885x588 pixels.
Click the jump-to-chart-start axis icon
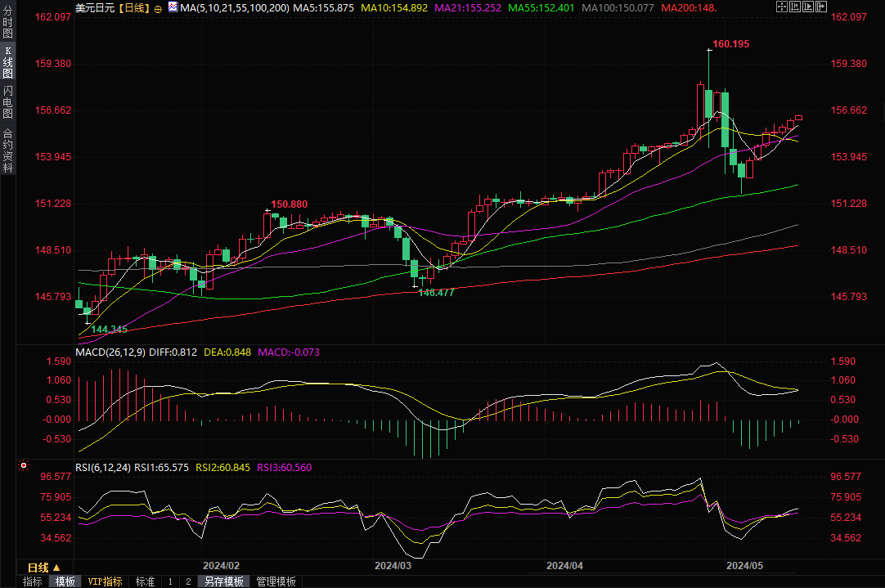tap(794, 7)
